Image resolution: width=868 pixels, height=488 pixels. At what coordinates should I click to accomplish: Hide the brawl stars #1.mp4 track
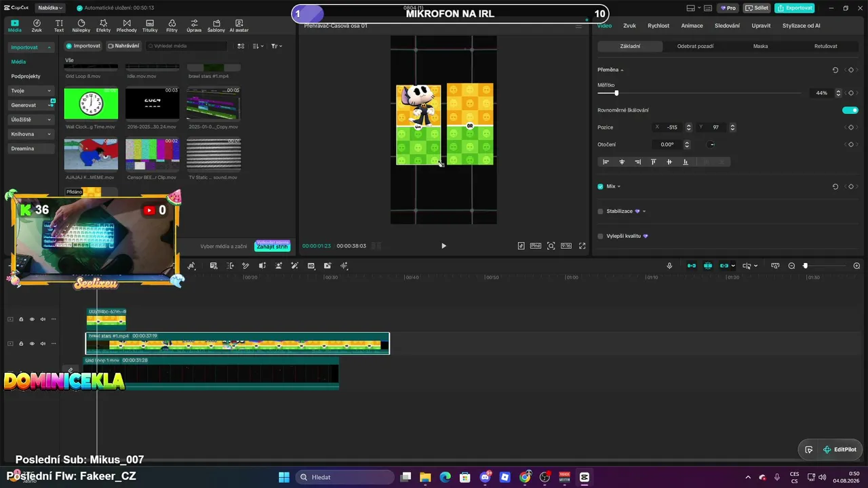click(32, 344)
